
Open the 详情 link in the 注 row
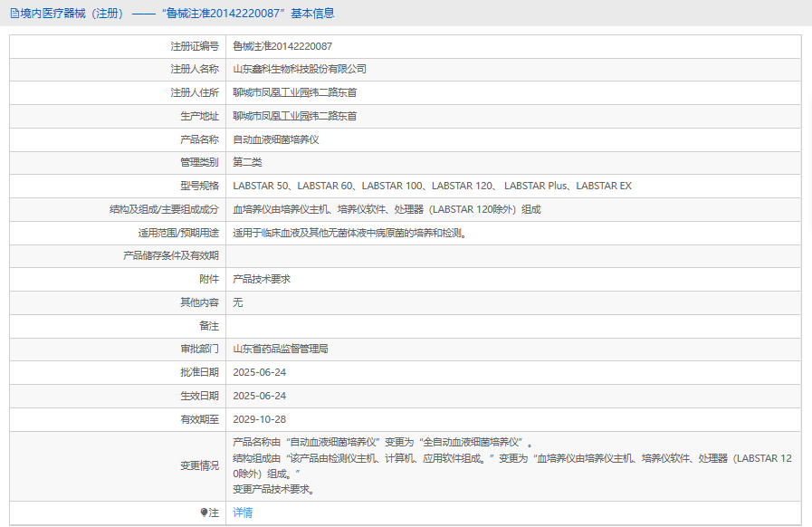243,513
